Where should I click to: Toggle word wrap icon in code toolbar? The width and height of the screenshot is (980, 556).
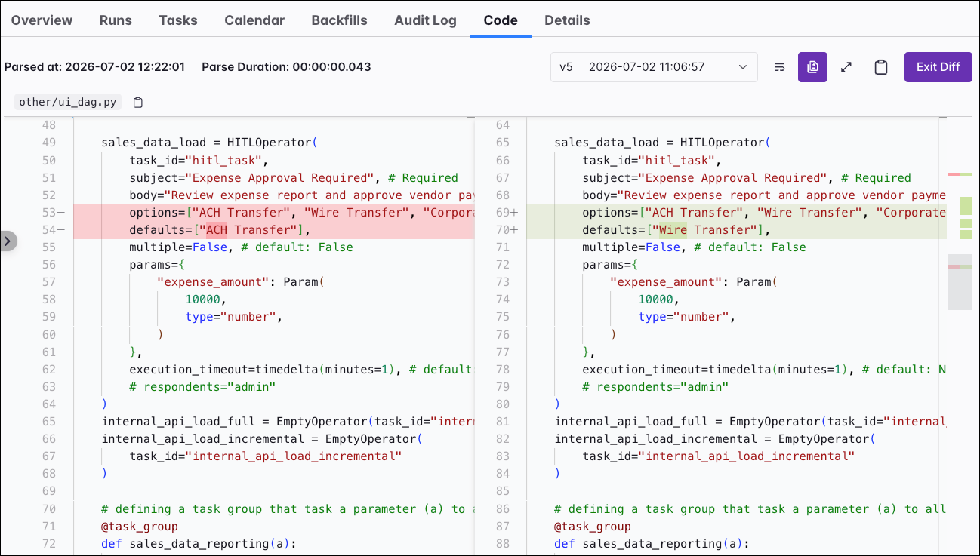click(780, 67)
